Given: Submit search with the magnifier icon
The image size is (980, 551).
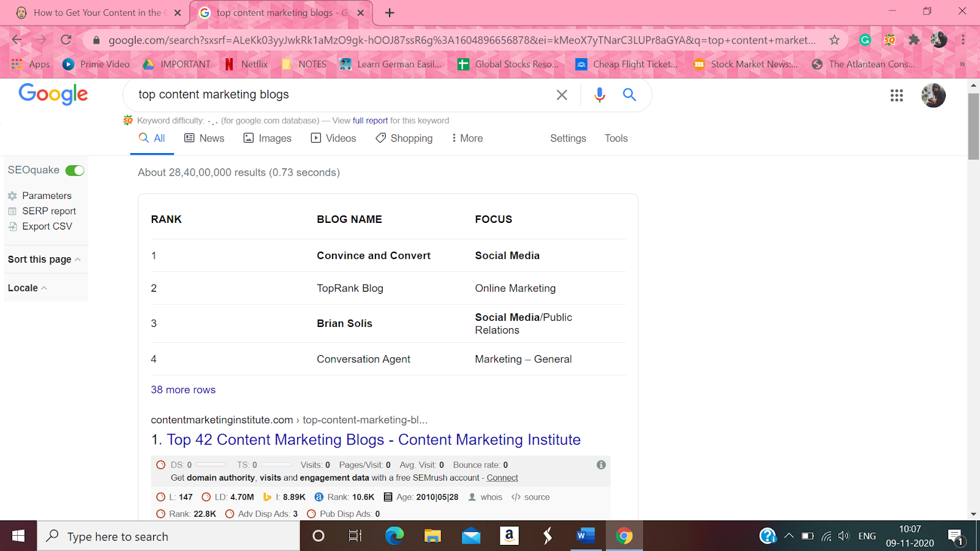Looking at the screenshot, I should coord(629,94).
